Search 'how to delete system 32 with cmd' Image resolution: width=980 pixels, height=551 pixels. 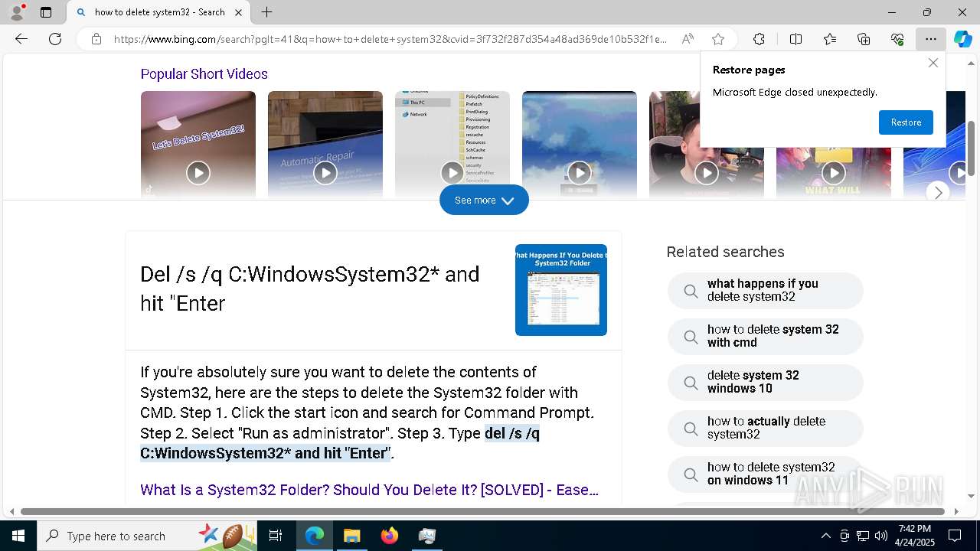pos(766,336)
